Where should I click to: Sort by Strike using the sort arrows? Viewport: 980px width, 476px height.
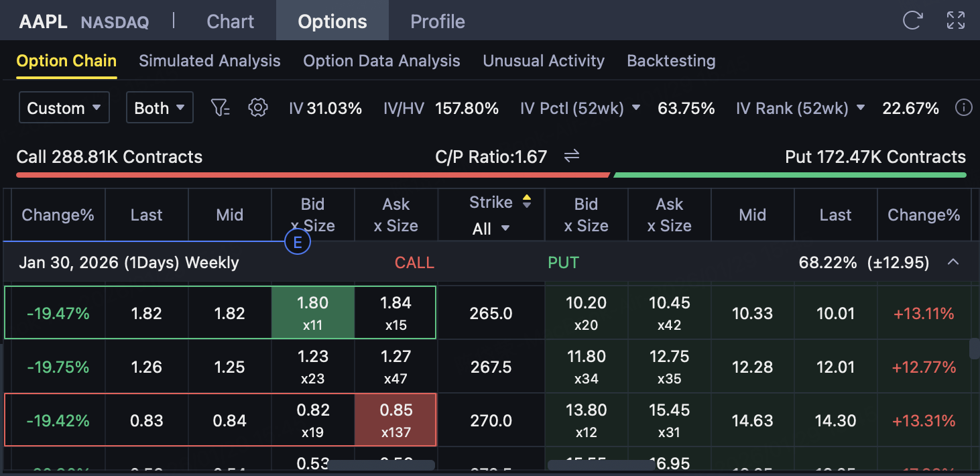(527, 201)
